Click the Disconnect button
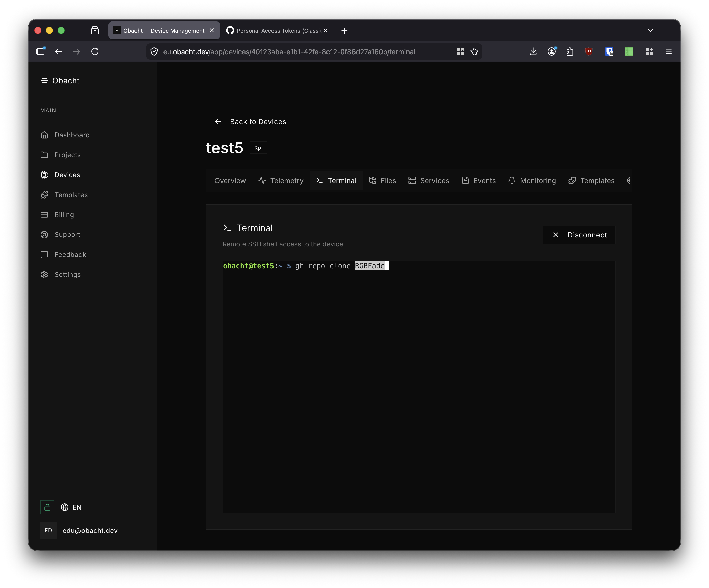 (579, 235)
